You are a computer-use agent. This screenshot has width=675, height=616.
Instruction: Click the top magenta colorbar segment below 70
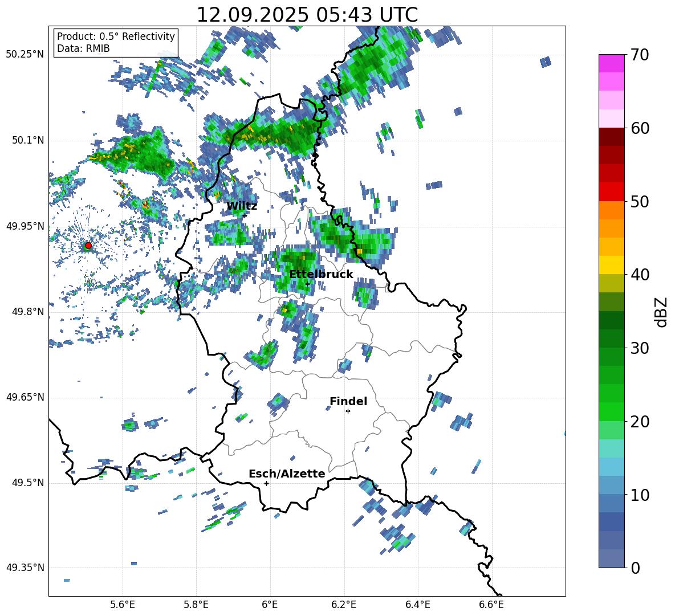(611, 63)
